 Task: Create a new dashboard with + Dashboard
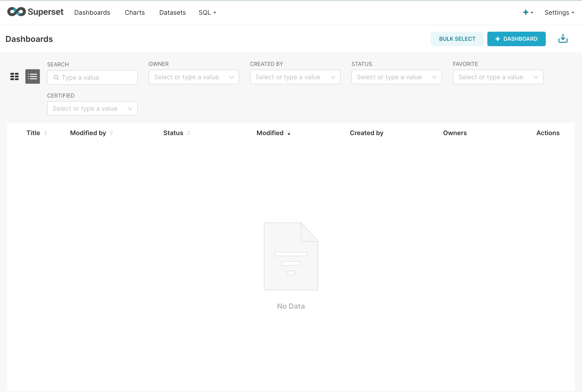516,39
